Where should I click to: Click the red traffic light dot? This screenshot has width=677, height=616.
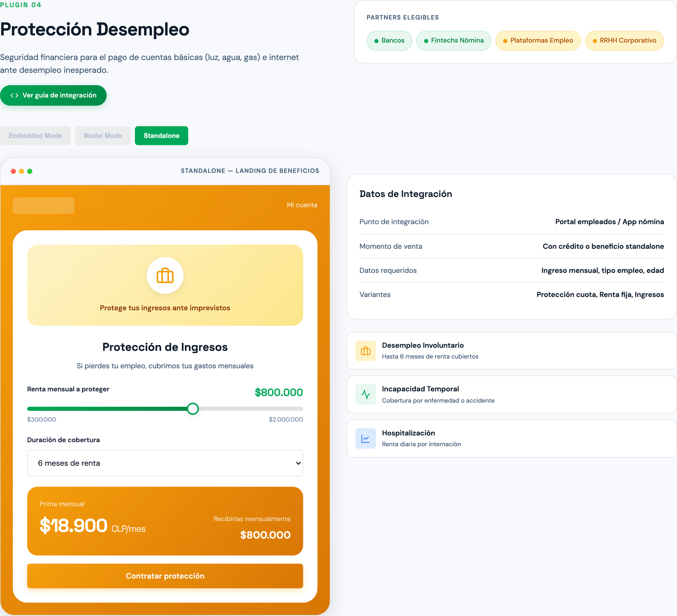(x=13, y=171)
